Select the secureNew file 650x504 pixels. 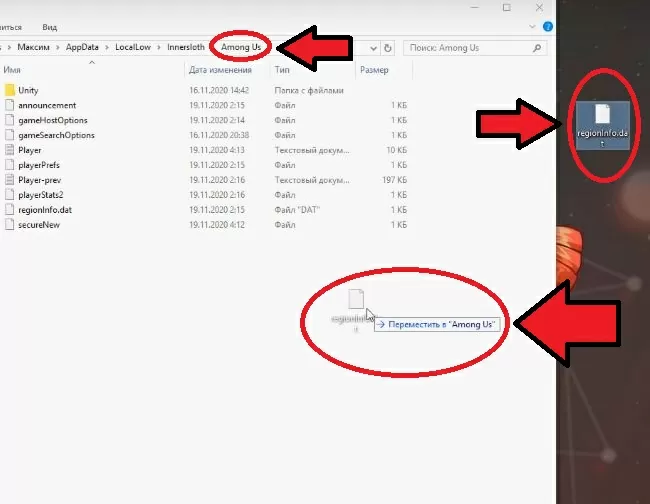click(36, 225)
